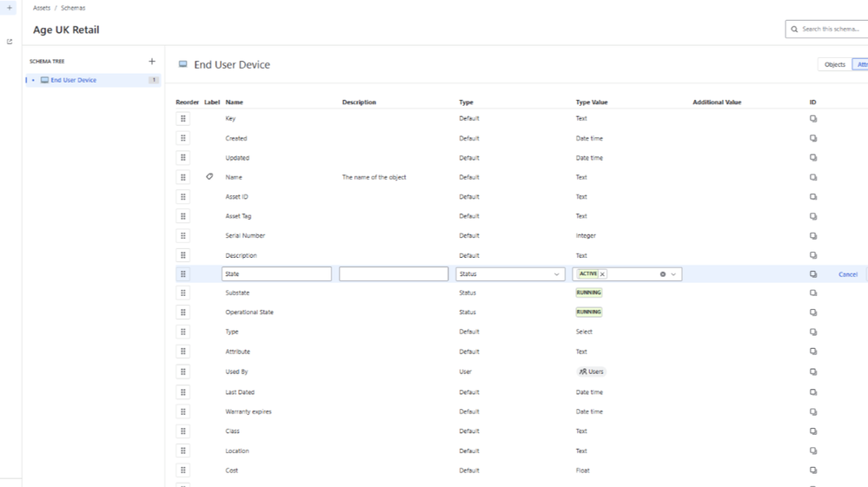Click the Serial Number attribute name
868x487 pixels.
[x=245, y=235]
